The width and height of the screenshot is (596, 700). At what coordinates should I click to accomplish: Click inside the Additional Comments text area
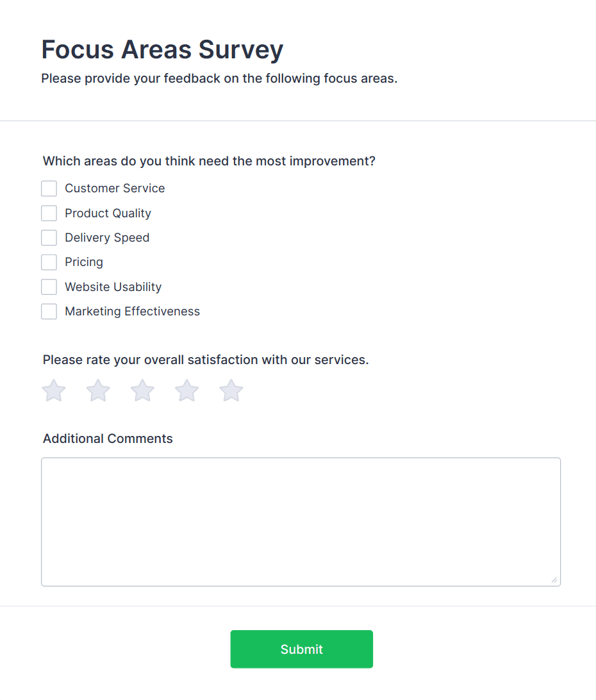click(x=301, y=521)
